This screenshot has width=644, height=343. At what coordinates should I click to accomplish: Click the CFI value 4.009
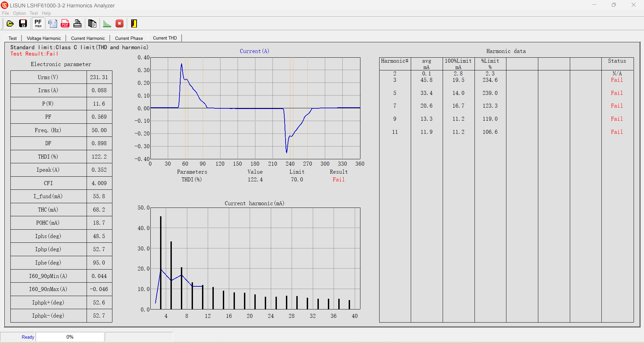pos(99,183)
